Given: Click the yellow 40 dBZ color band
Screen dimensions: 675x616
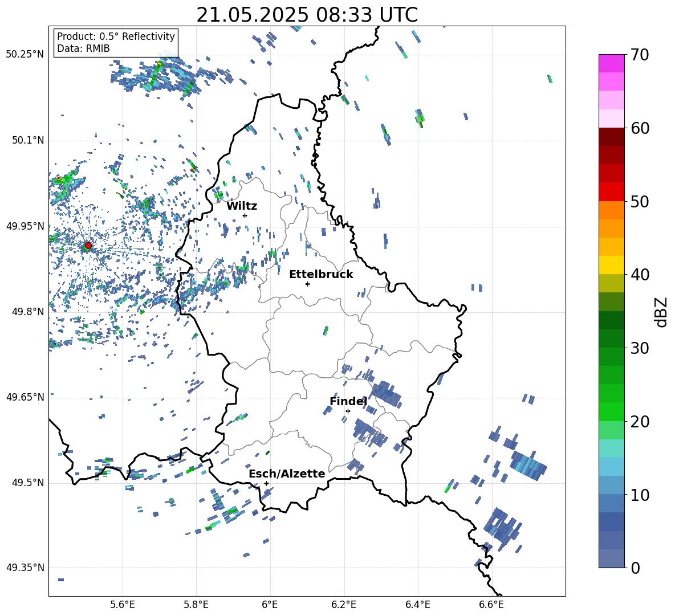Looking at the screenshot, I should (x=611, y=265).
